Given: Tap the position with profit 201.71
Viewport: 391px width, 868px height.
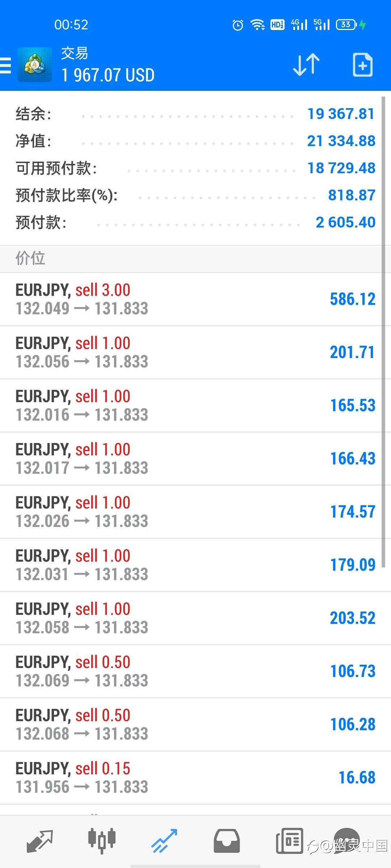Looking at the screenshot, I should 195,352.
